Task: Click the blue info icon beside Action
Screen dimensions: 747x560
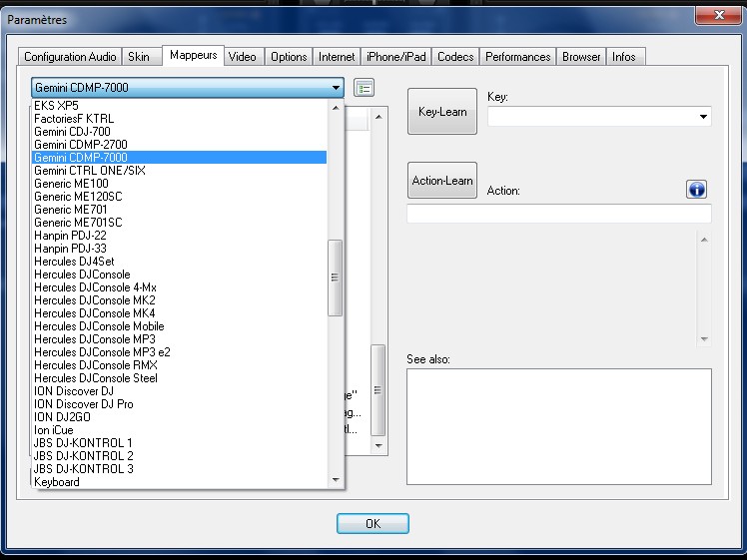Action: tap(696, 190)
